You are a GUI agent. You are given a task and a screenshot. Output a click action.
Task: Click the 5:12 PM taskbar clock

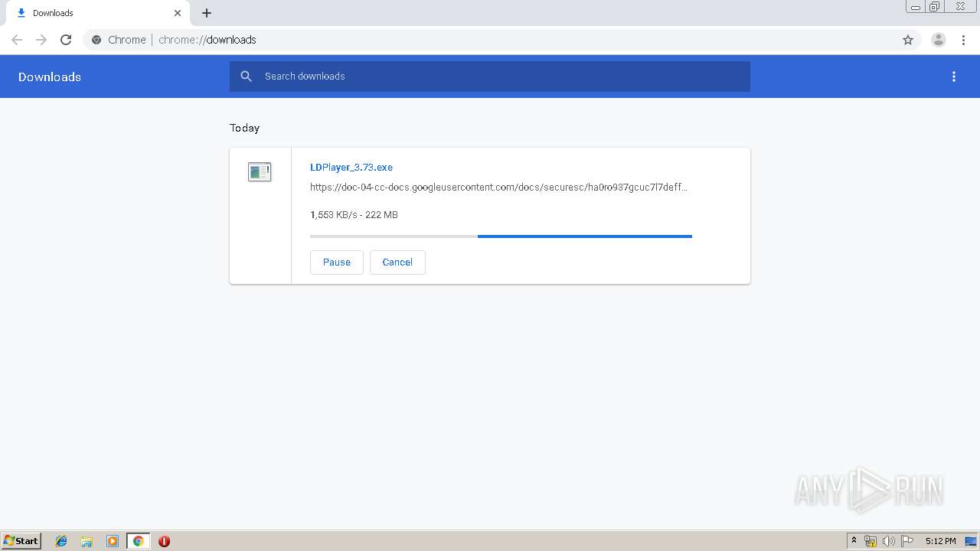(x=940, y=541)
